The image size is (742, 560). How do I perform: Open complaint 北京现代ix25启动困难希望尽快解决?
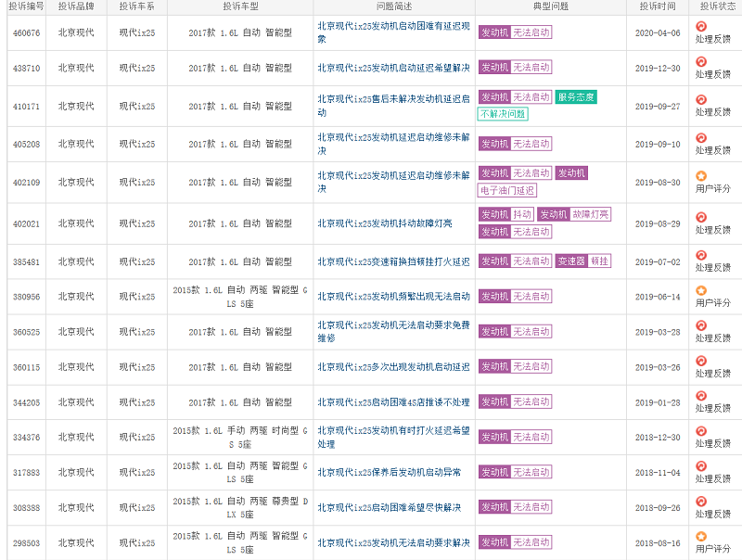tap(389, 507)
